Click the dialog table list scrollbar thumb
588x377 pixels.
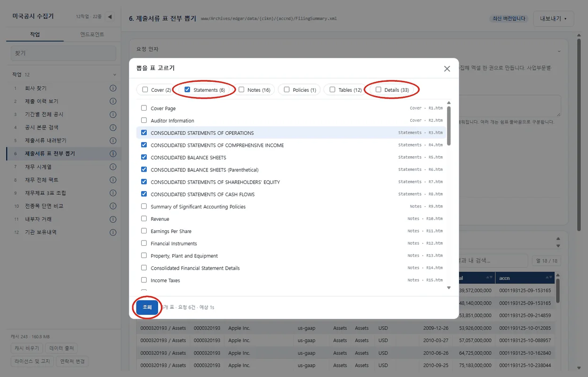tap(449, 125)
